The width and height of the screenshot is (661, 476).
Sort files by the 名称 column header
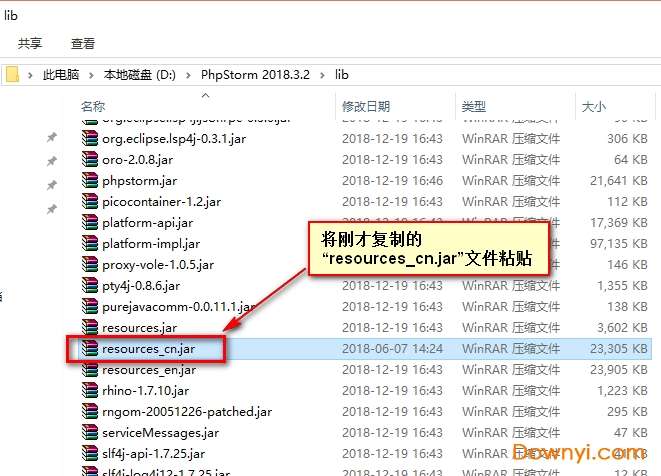tap(93, 106)
